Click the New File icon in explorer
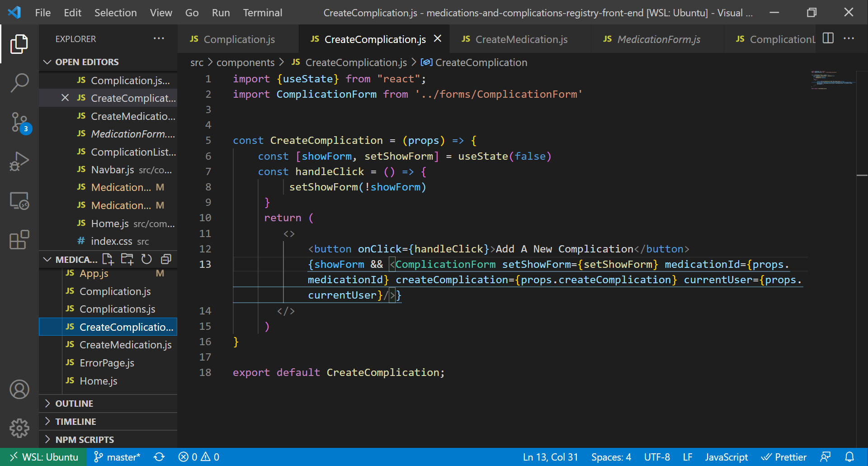Screen dimensions: 868x466 click(108, 259)
